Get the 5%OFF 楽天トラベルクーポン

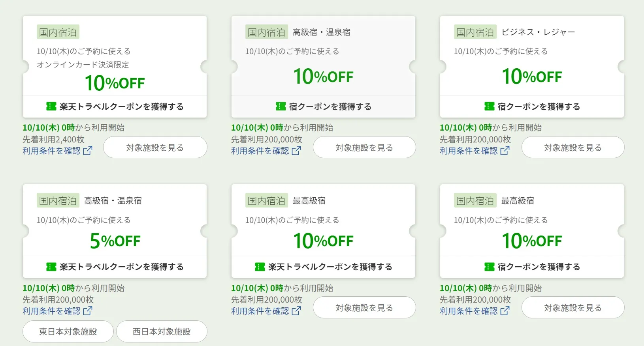[115, 267]
